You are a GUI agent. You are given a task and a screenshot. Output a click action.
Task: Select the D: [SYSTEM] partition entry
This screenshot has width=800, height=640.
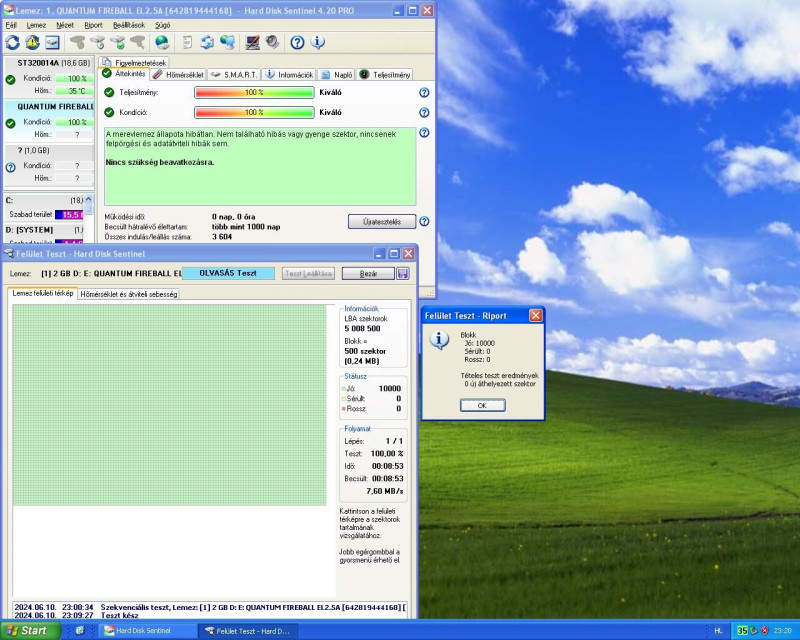(x=44, y=233)
